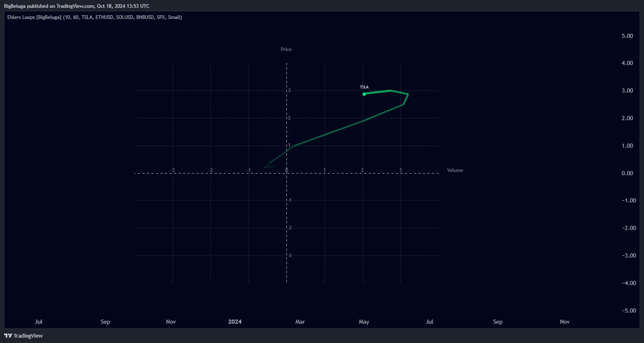Screen dimensions: 644x343
Task: Click the −2.00 value on price scale
Action: (x=628, y=228)
